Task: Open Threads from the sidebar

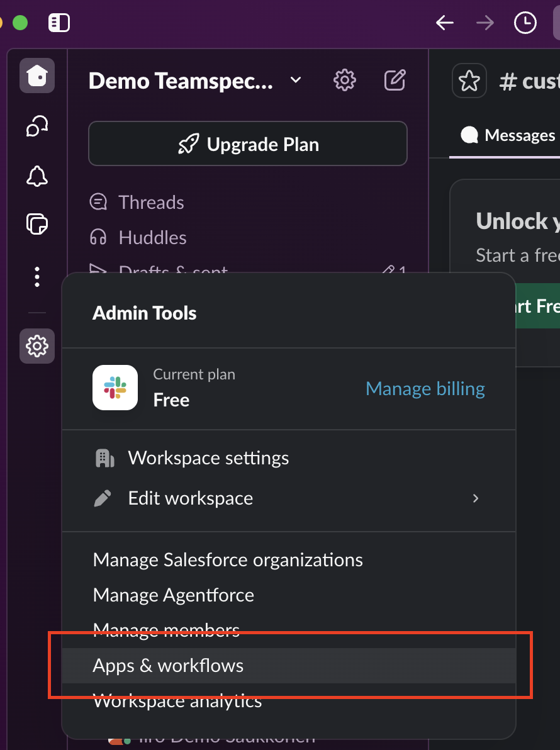Action: point(150,202)
